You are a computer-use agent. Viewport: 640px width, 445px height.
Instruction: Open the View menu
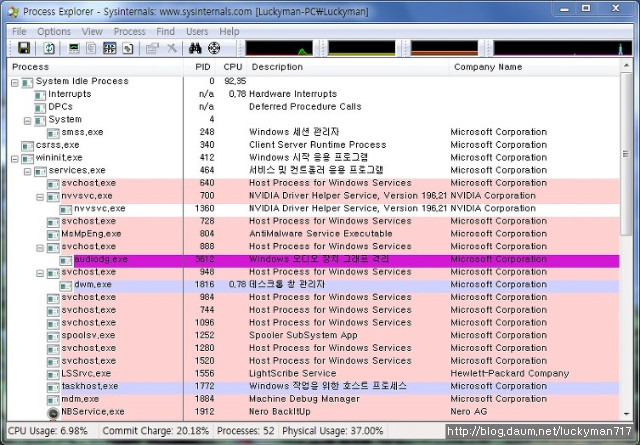point(92,31)
